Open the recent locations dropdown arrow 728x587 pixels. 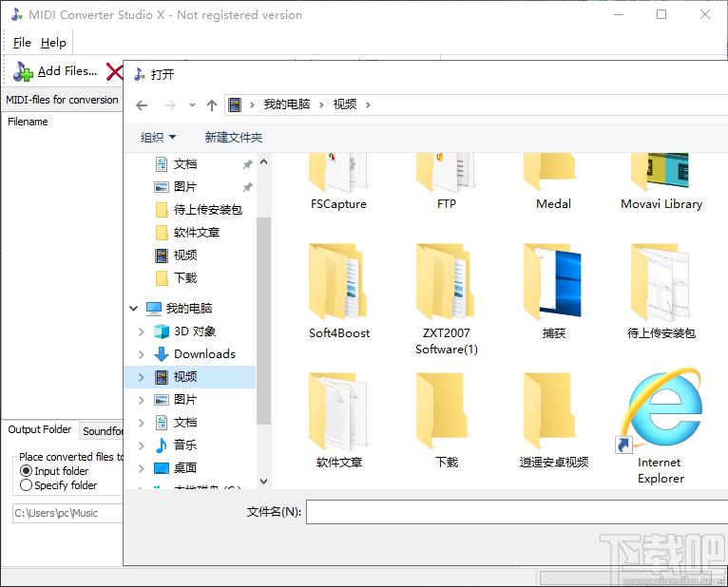pyautogui.click(x=192, y=105)
